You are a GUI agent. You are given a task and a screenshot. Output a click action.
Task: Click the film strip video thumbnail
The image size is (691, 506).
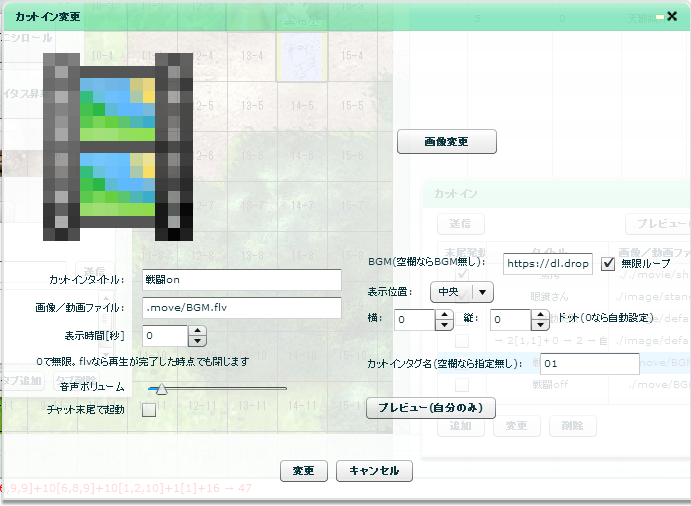pos(118,147)
